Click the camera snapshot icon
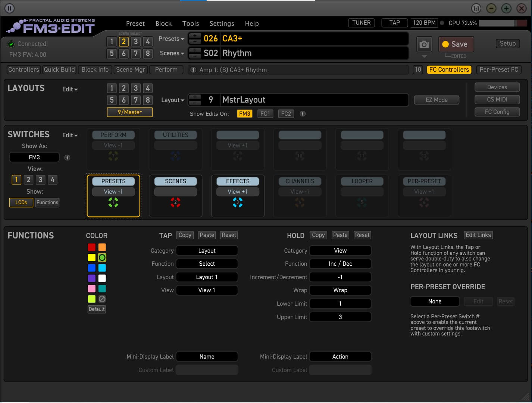Screen dimensions: 532x403 (x=424, y=44)
